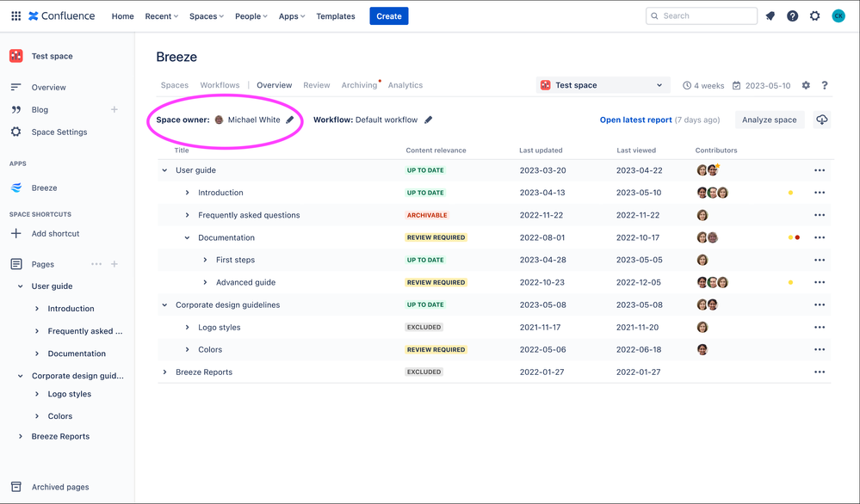Click the plus icon next to Blog

pos(114,109)
